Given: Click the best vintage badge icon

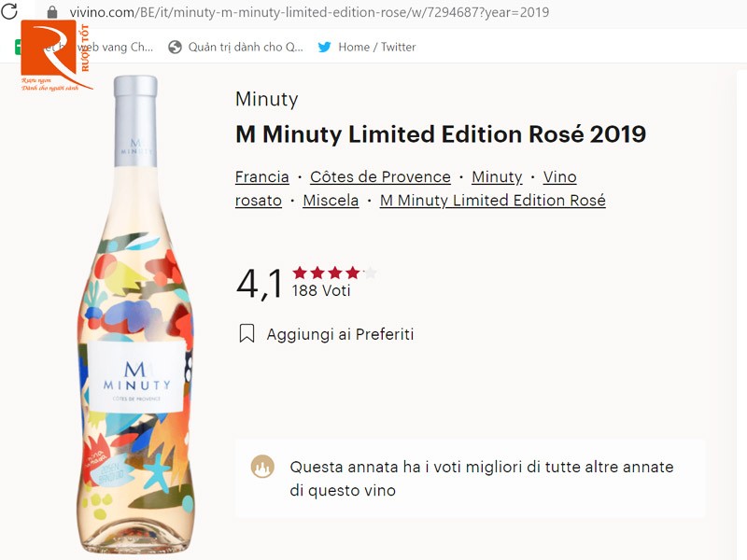Looking at the screenshot, I should (263, 468).
